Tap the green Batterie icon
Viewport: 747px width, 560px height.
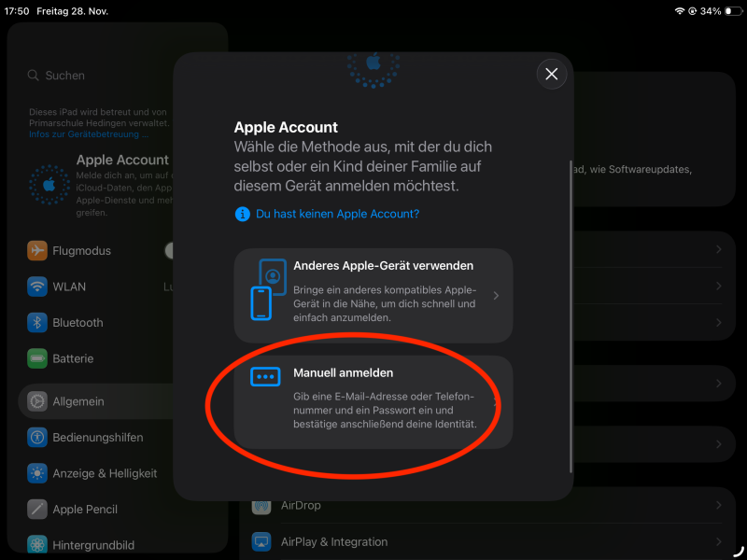click(37, 358)
